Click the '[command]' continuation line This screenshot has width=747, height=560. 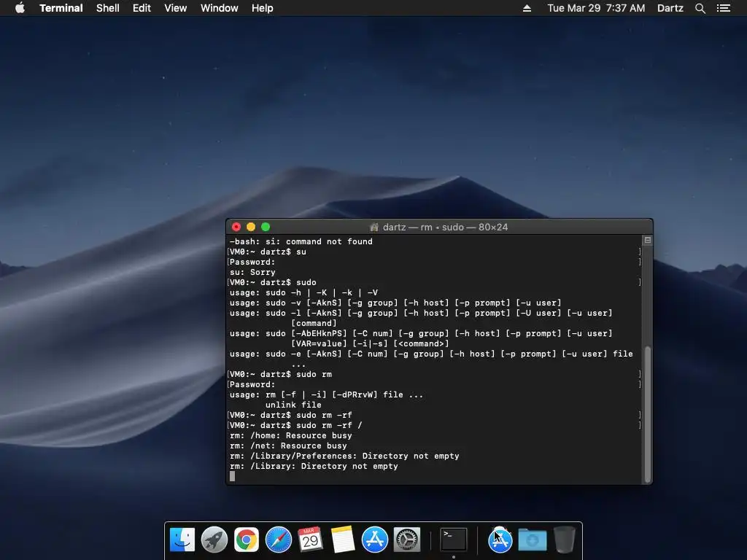click(314, 323)
